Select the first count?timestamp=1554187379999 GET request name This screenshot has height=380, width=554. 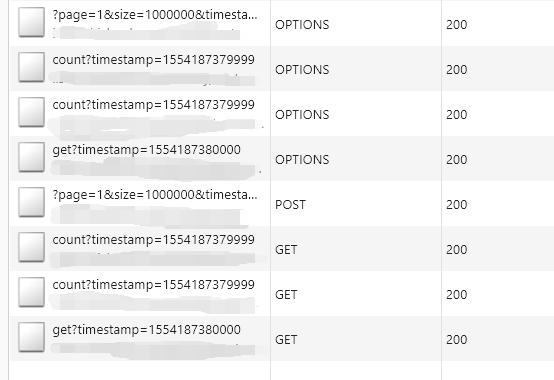click(x=153, y=240)
